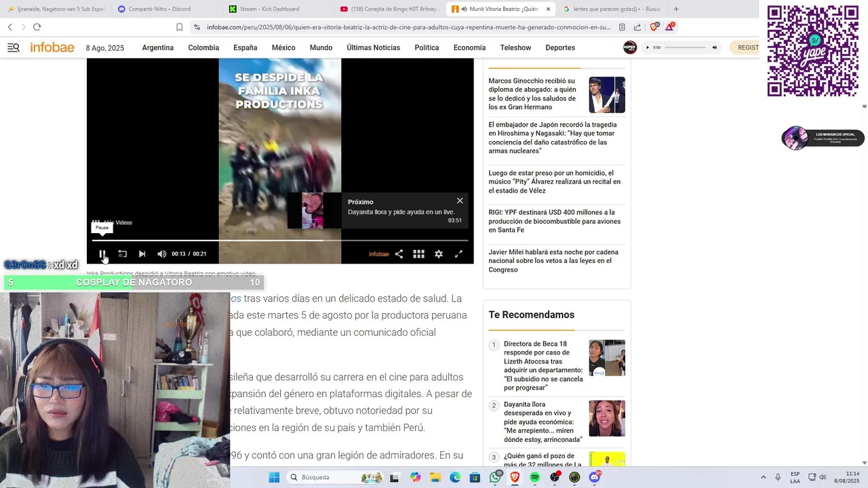Viewport: 868px width, 488px height.
Task: Read the Pity Álvarez recital article
Action: 555,182
